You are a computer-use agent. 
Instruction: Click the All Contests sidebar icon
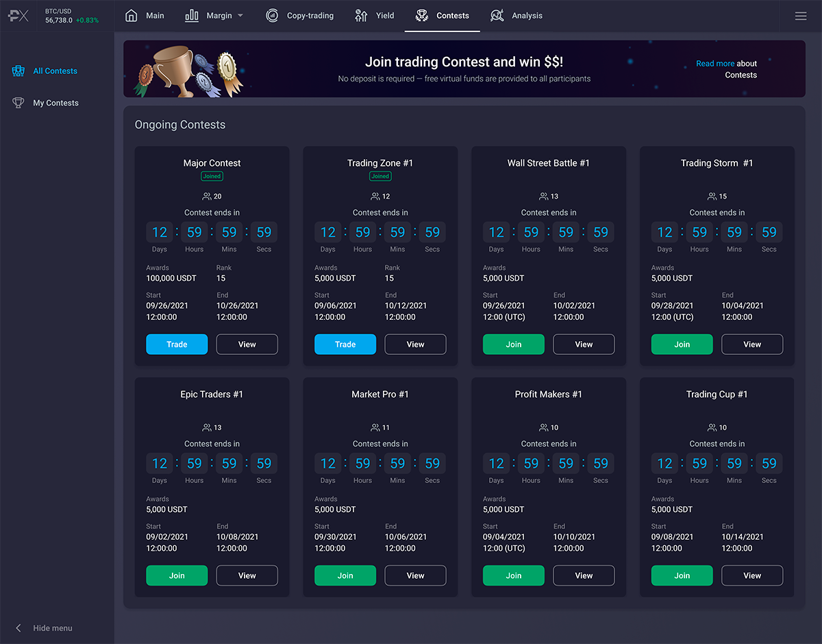tap(18, 71)
